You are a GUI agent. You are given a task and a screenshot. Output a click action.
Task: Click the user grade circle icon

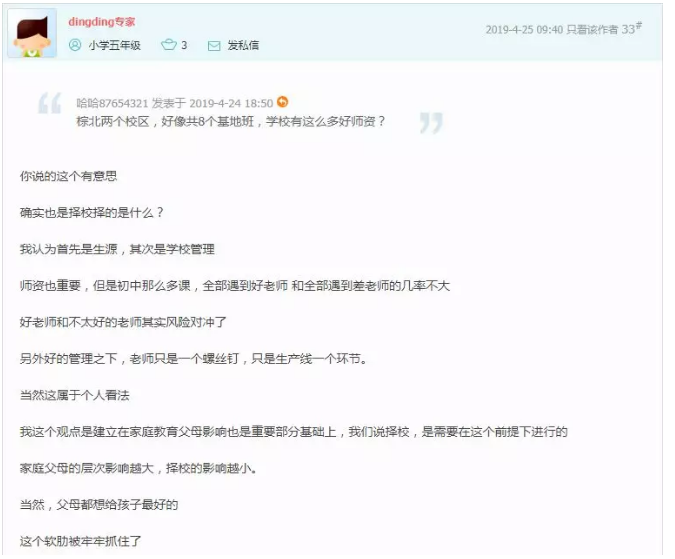click(75, 45)
